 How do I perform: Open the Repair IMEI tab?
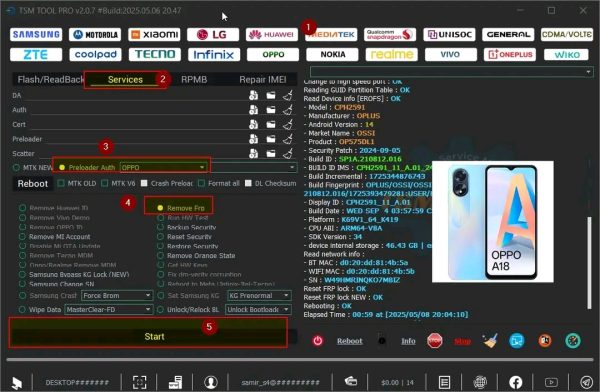point(262,80)
